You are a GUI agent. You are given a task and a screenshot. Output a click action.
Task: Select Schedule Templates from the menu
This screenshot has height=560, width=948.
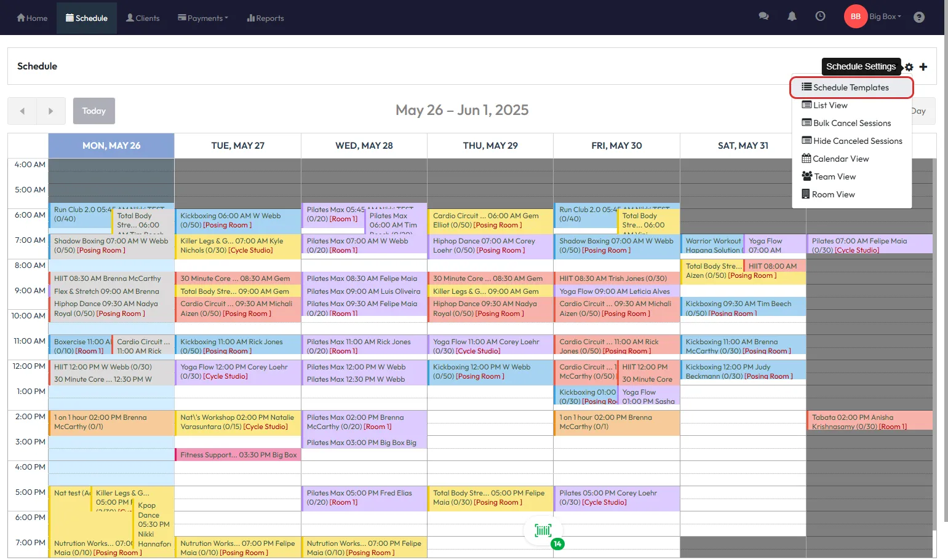(851, 87)
